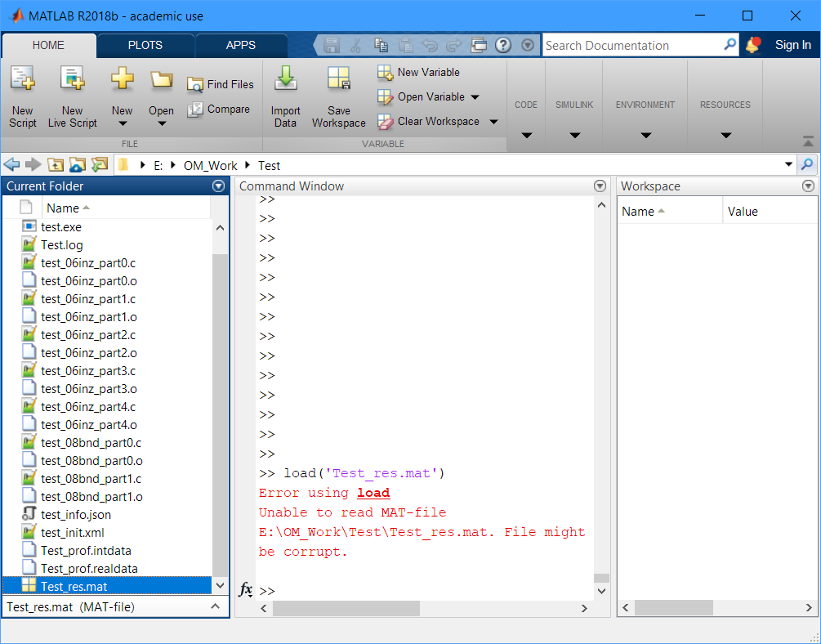This screenshot has width=821, height=644.
Task: Click the E: drive path segment
Action: pos(158,166)
